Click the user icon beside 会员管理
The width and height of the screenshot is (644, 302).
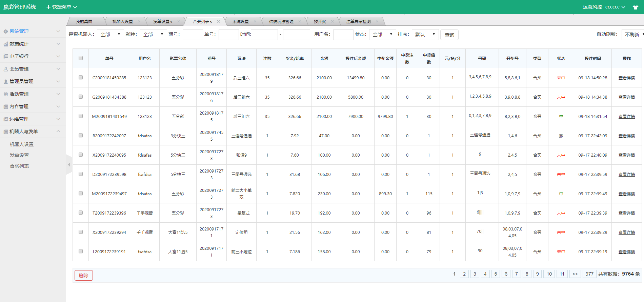[x=6, y=69]
